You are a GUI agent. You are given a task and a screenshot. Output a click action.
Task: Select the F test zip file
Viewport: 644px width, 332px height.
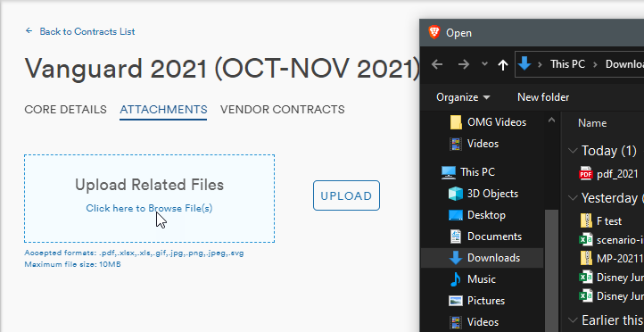[610, 221]
